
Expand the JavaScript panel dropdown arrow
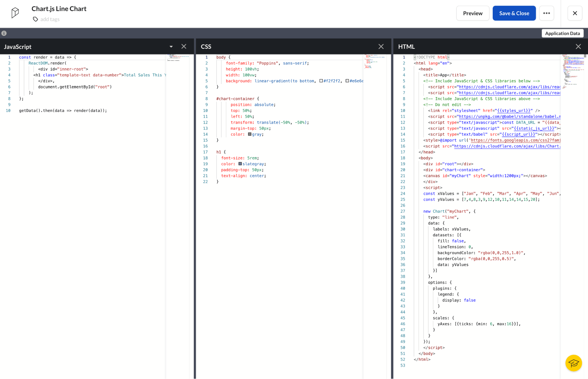171,46
